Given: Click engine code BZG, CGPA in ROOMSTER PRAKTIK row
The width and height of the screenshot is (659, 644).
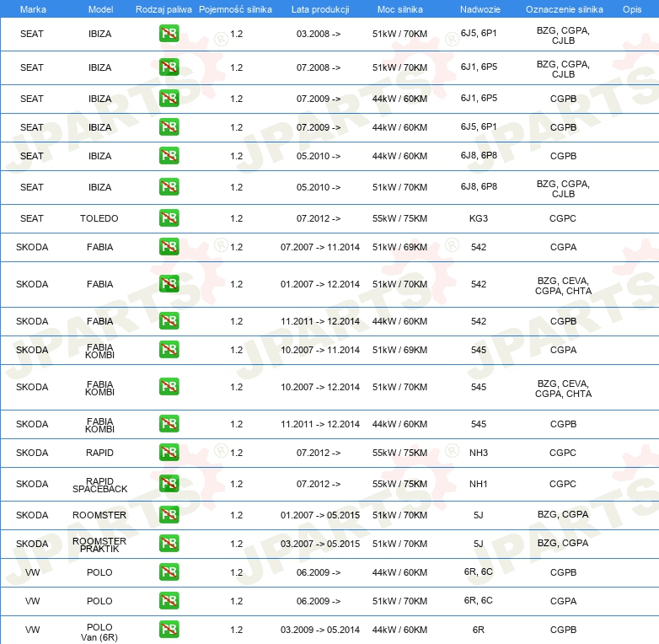Looking at the screenshot, I should tap(563, 543).
